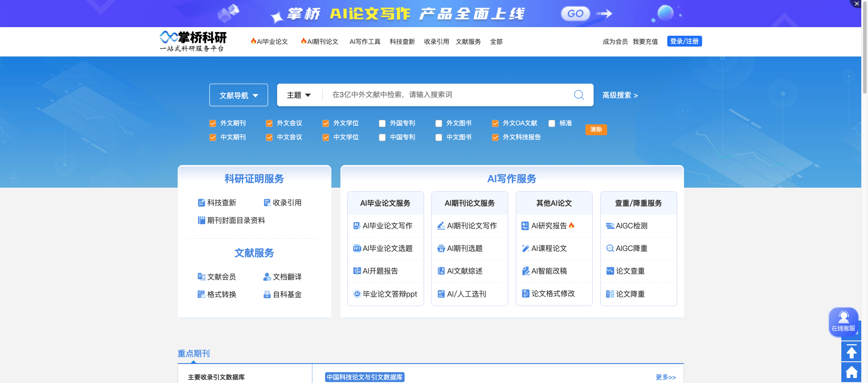Uncheck the 外文期刊 checkbox
The height and width of the screenshot is (383, 868).
(x=212, y=123)
